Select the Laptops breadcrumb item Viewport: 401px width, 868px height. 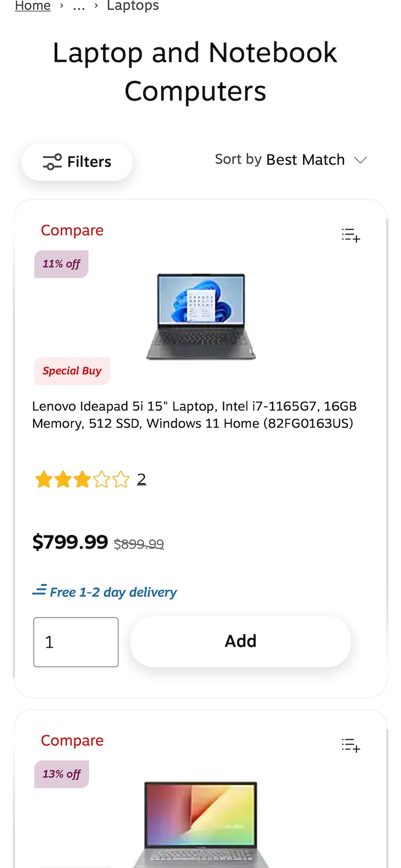pos(133,6)
